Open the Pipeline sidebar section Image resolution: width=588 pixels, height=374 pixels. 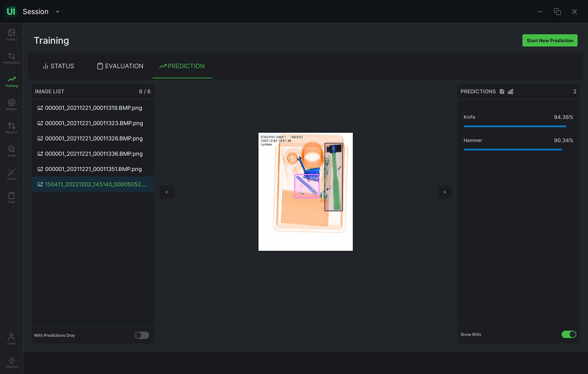click(x=11, y=128)
